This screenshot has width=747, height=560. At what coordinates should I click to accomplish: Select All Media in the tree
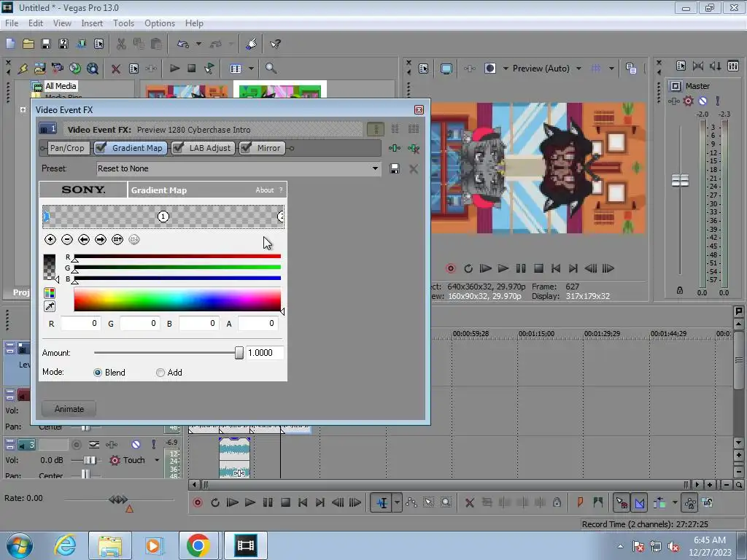click(x=61, y=86)
